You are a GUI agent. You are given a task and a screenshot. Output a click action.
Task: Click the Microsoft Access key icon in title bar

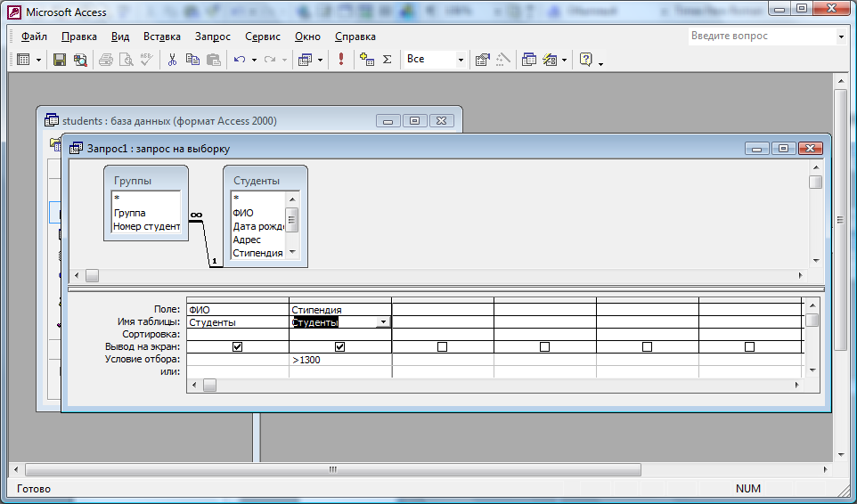(x=14, y=12)
